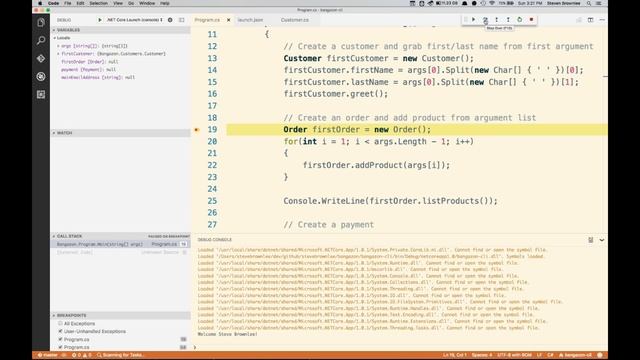
Task: Open the editor More Actions ellipsis
Action: (x=602, y=20)
